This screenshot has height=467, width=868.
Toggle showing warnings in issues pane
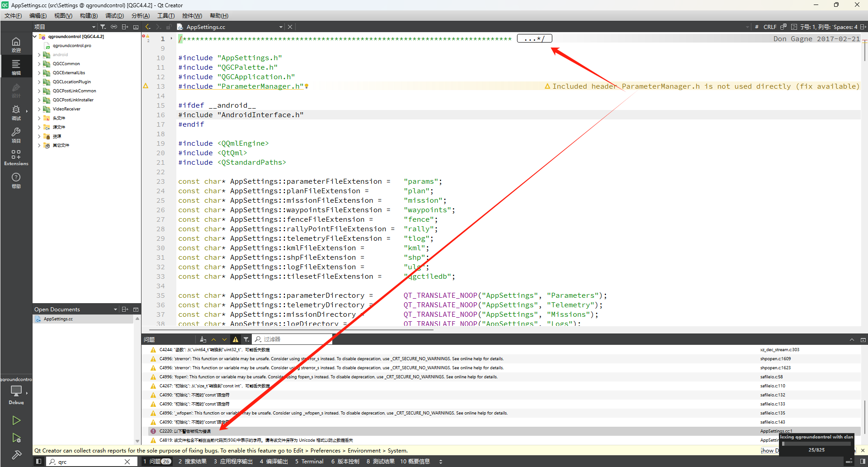(x=236, y=339)
